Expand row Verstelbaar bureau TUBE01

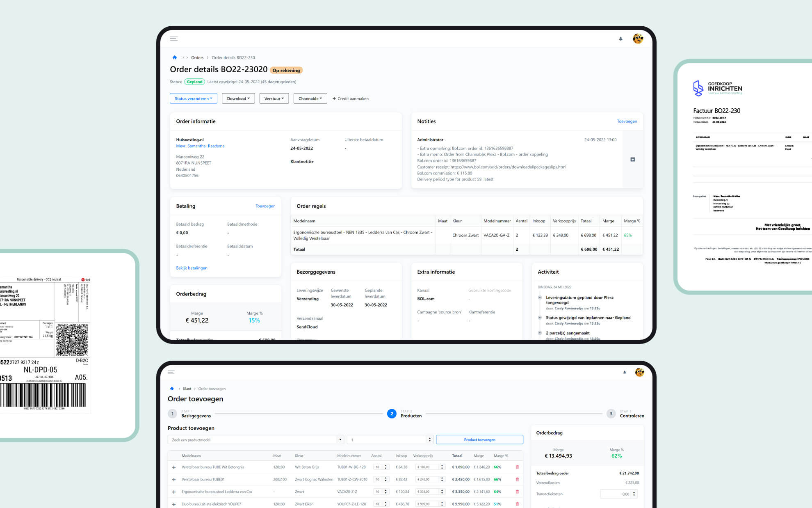(x=174, y=480)
